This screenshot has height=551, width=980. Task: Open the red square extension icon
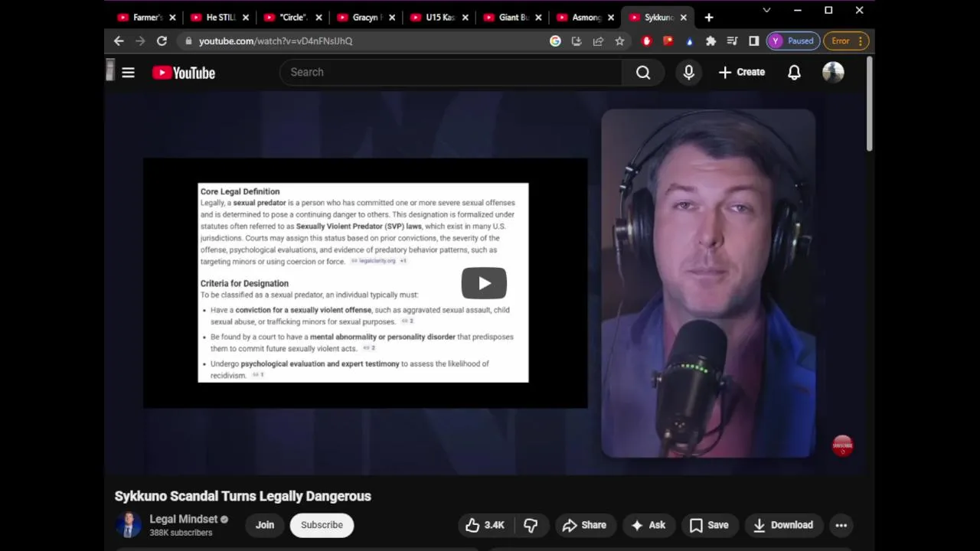[668, 41]
